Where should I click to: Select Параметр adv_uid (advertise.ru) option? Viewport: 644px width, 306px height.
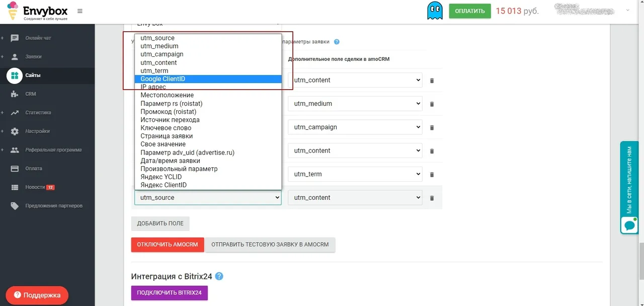tap(208, 152)
